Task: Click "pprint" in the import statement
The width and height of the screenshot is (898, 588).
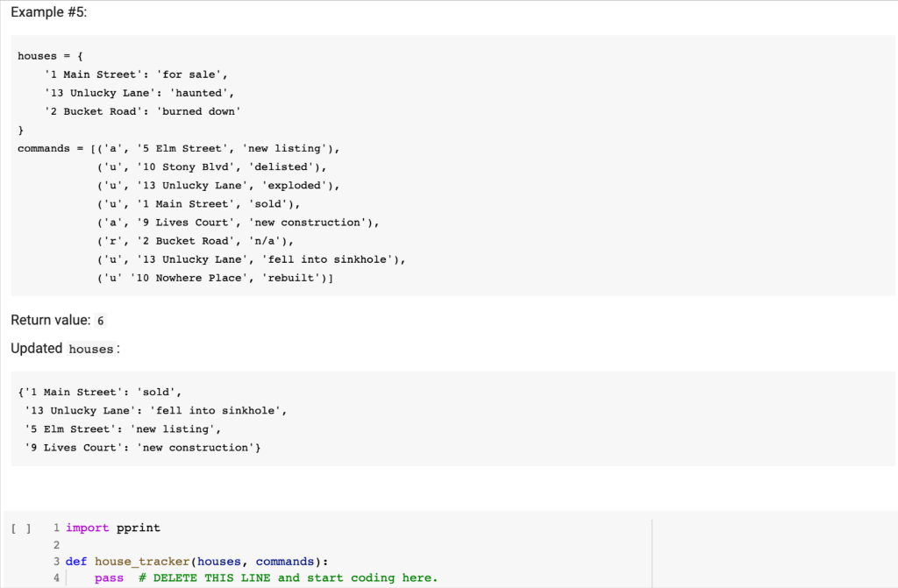Action: [139, 528]
